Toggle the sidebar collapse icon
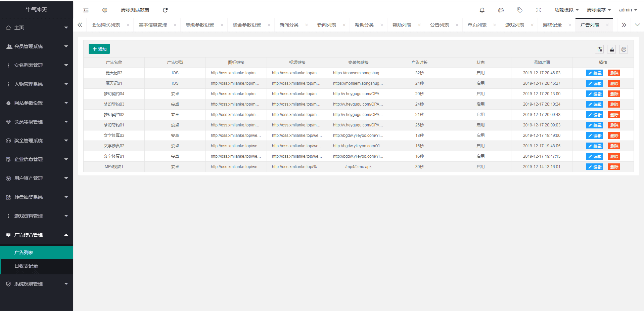 [86, 10]
